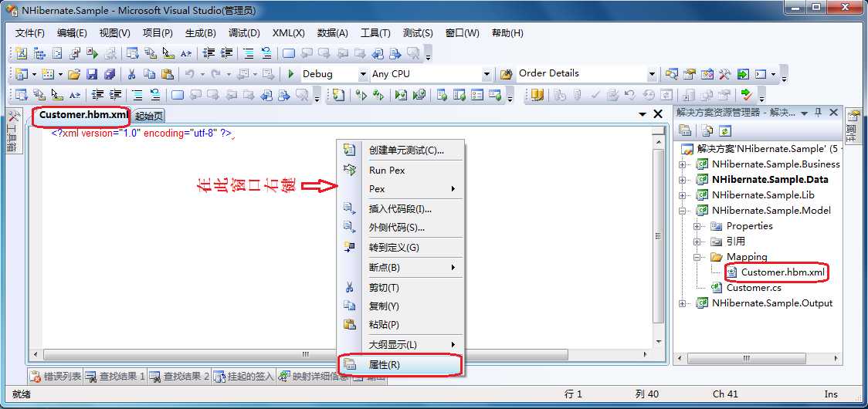Screen dimensions: 868x409
Task: Open the 大纲显示(L) submenu
Action: (401, 345)
